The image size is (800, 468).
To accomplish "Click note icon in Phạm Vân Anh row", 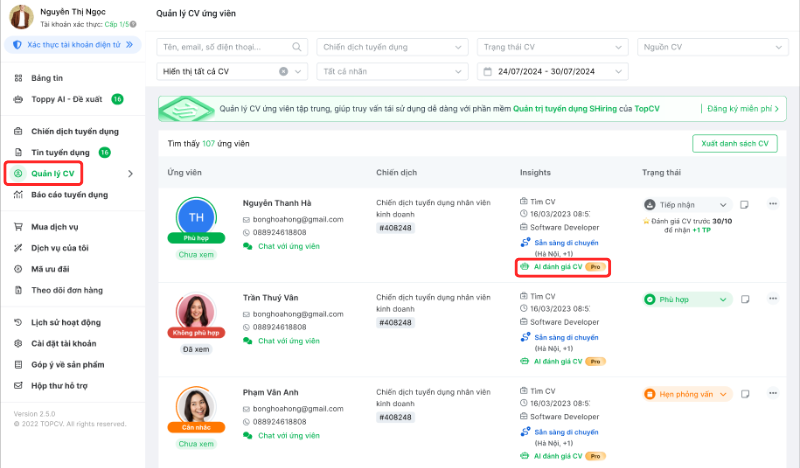I will (745, 394).
